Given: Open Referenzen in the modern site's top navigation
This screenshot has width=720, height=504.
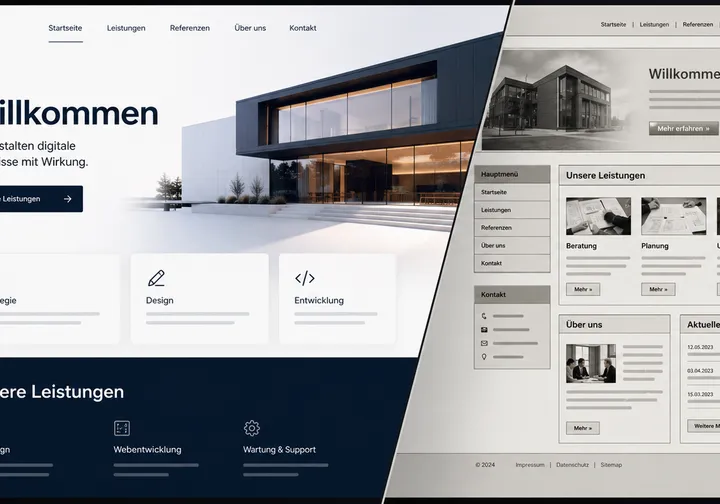Looking at the screenshot, I should tap(190, 28).
